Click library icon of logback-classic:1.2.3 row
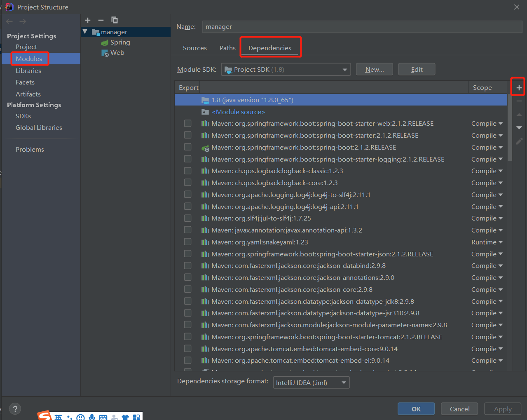 (205, 171)
